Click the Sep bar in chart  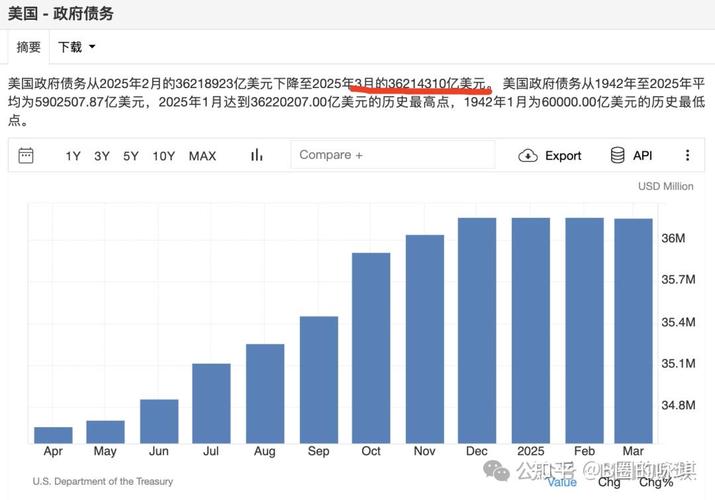tap(319, 380)
